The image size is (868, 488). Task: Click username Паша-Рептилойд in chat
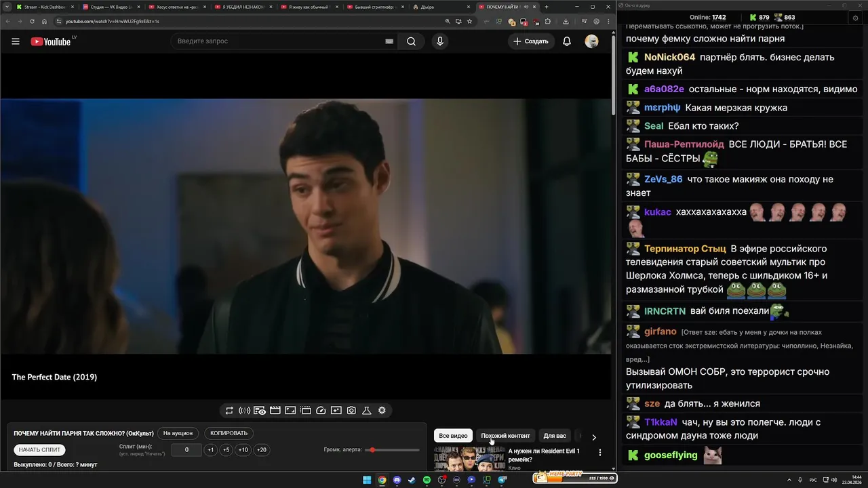pos(684,144)
